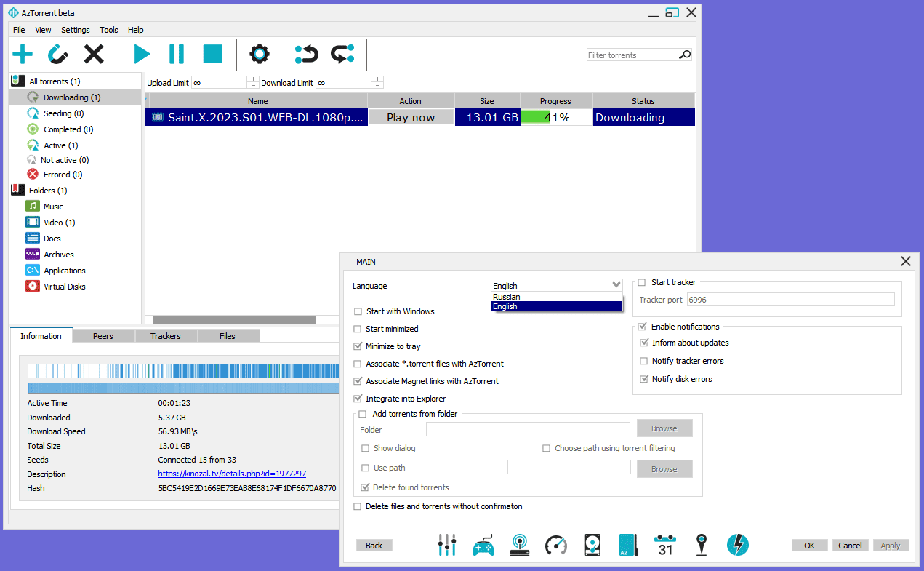This screenshot has width=924, height=571.
Task: Remove torrent using the X toolbar icon
Action: (94, 54)
